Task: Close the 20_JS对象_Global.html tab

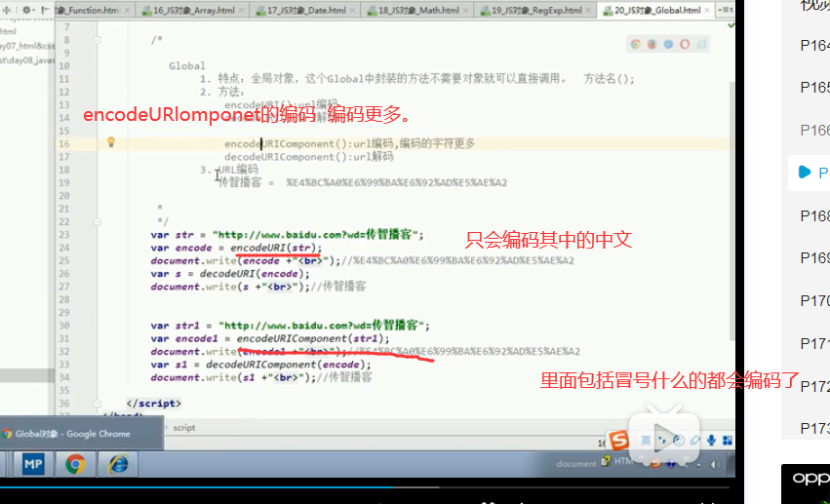Action: 707,10
